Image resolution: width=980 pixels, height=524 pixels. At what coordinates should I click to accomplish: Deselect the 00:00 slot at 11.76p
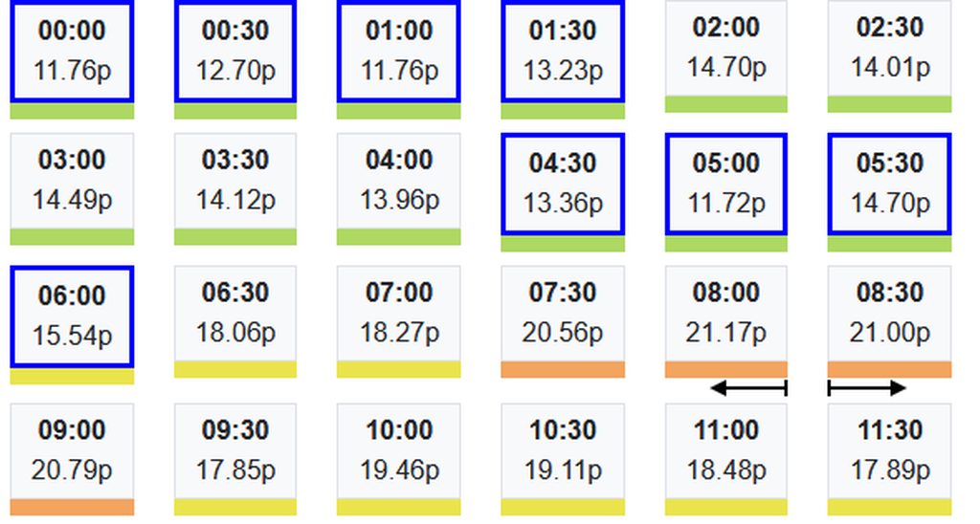pyautogui.click(x=72, y=51)
